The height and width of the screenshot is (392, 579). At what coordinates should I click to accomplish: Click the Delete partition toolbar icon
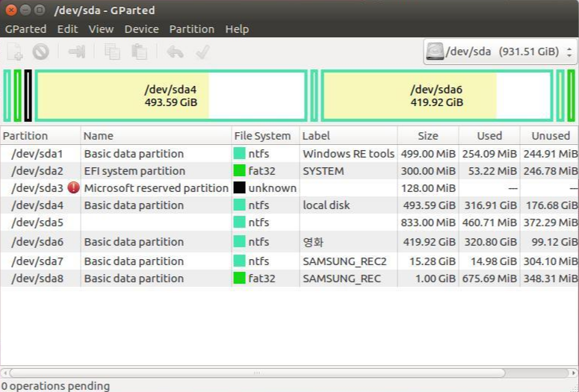(40, 52)
